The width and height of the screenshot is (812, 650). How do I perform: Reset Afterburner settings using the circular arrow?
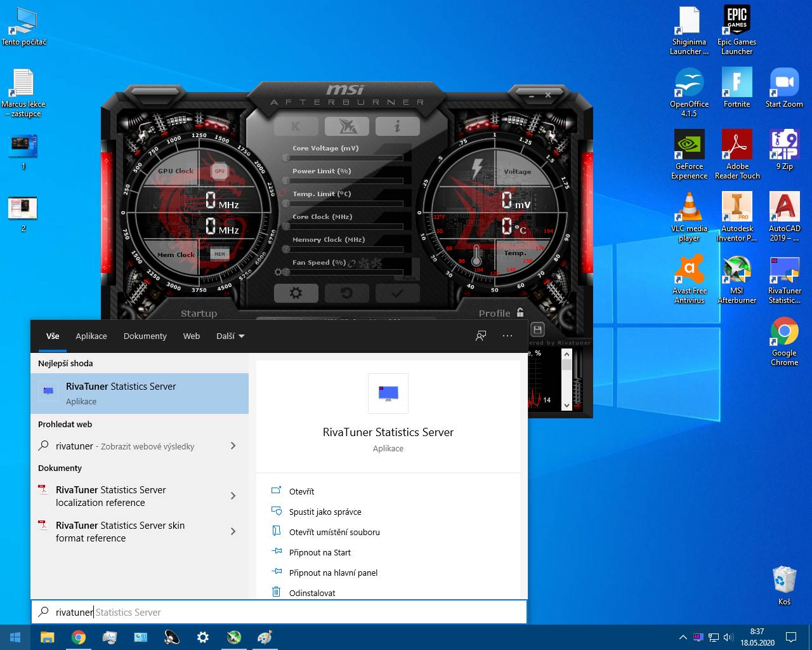[346, 293]
